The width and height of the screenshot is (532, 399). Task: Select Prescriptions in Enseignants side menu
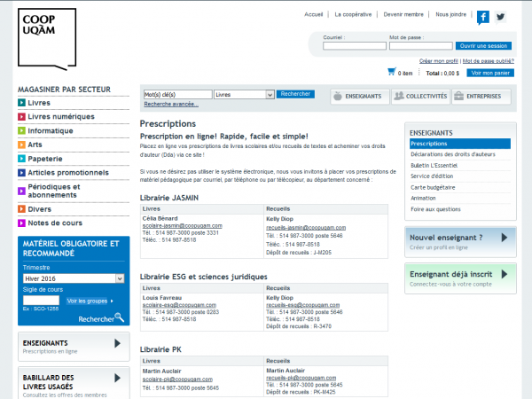tap(459, 144)
